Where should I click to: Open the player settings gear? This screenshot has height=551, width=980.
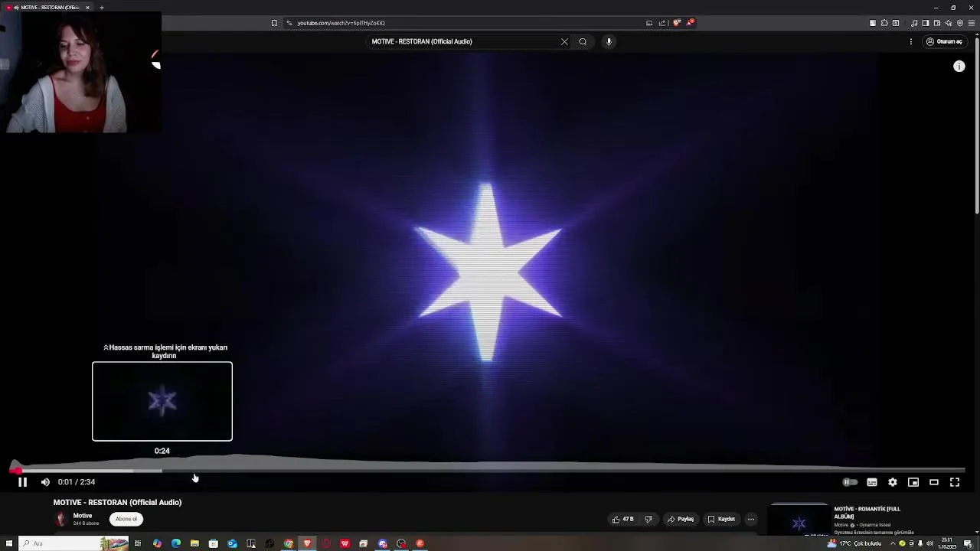tap(893, 482)
